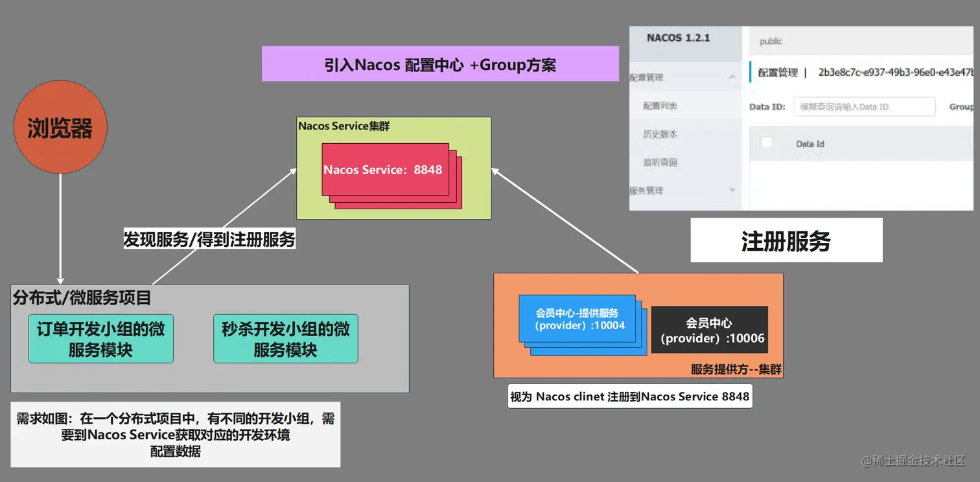Image resolution: width=980 pixels, height=482 pixels.
Task: Select the 引入Nacos 配置中心 +Group方案 banner
Action: (440, 63)
